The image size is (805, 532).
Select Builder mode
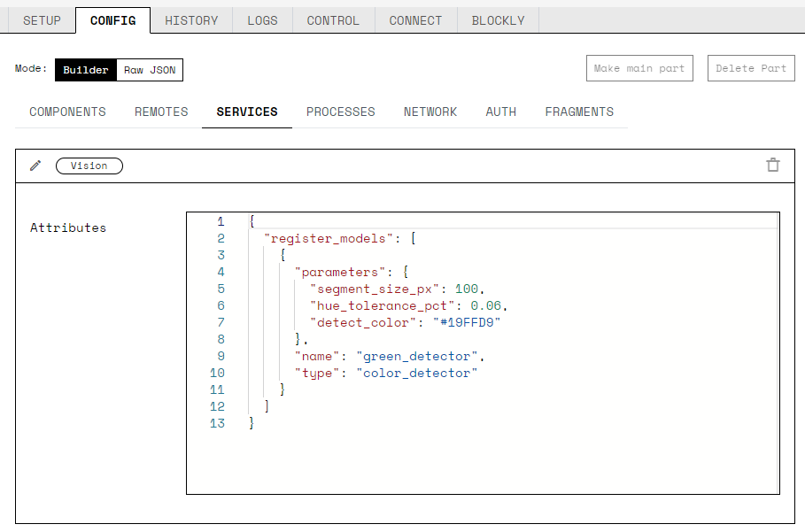(85, 70)
